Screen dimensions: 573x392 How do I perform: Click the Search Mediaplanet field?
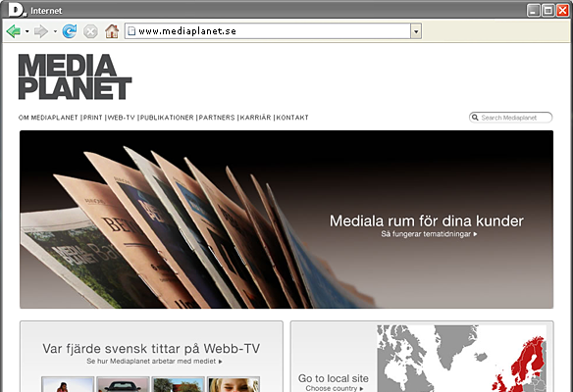(510, 118)
